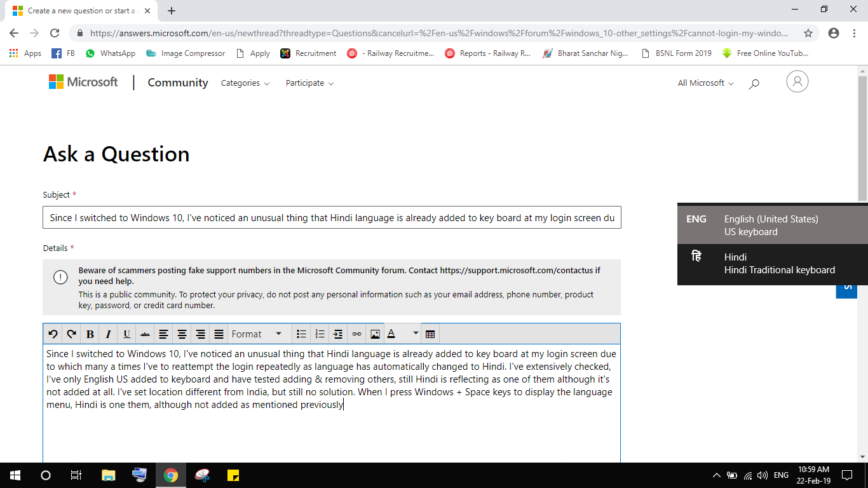
Task: Open the Apps bookmarks shortcut
Action: pos(25,53)
